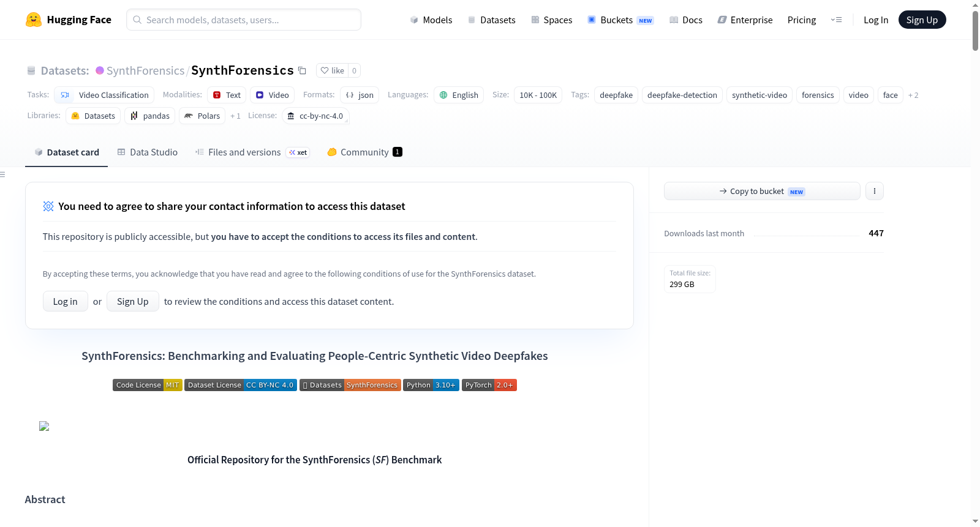Click the pandas library tag
This screenshot has width=980, height=527.
pyautogui.click(x=150, y=116)
